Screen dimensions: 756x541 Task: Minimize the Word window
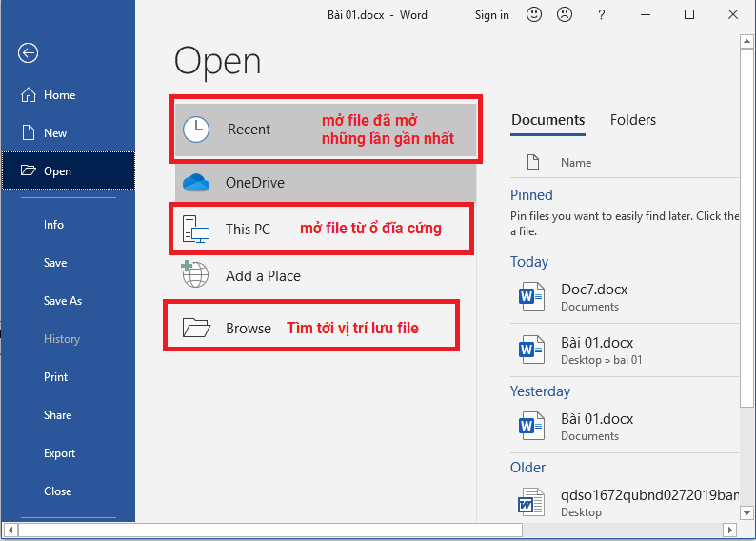tap(646, 14)
